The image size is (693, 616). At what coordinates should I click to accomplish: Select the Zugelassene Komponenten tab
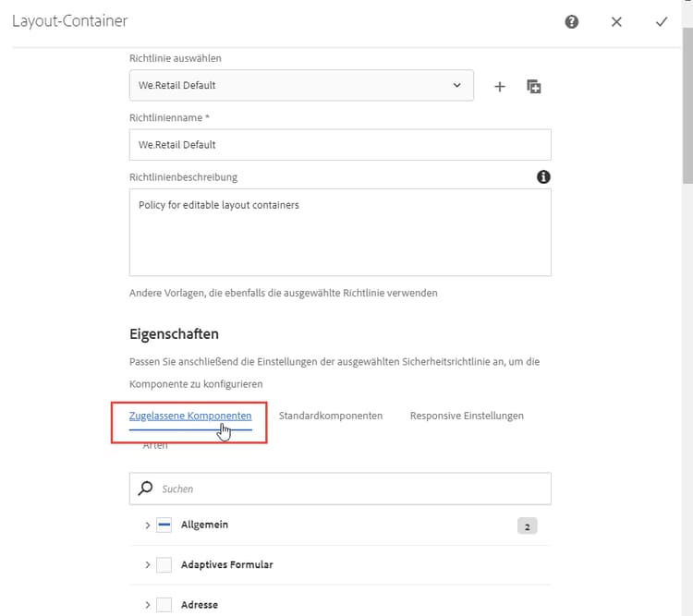[190, 416]
